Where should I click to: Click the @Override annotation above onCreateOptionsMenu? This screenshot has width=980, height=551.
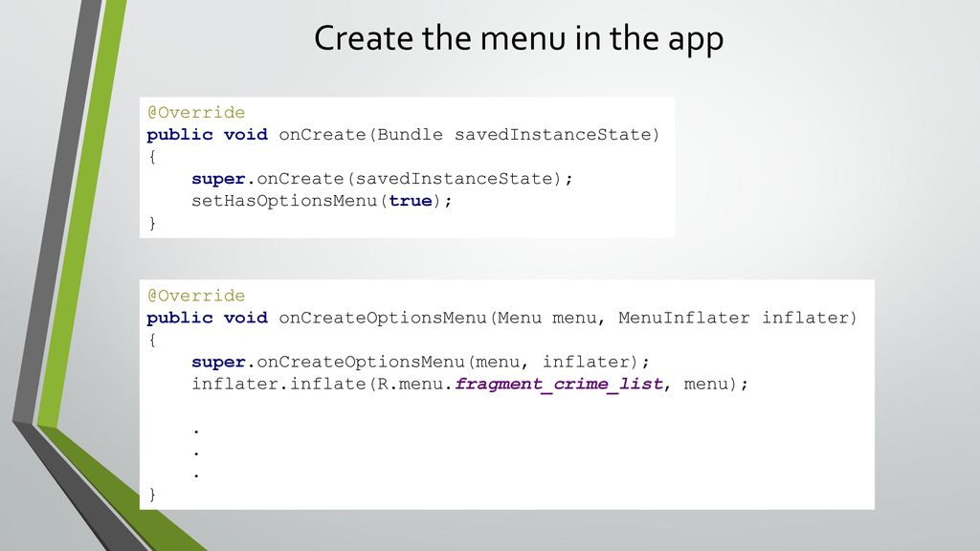point(196,296)
